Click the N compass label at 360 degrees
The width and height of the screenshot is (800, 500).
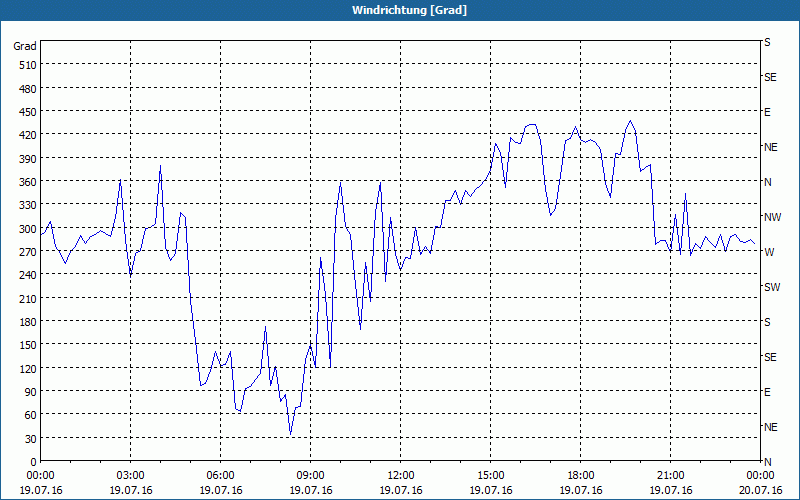pos(767,182)
